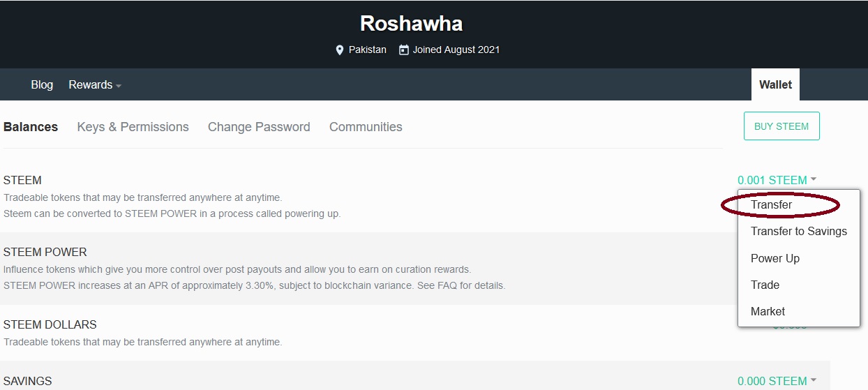Go to the Communities tab
Image resolution: width=868 pixels, height=390 pixels.
[366, 127]
